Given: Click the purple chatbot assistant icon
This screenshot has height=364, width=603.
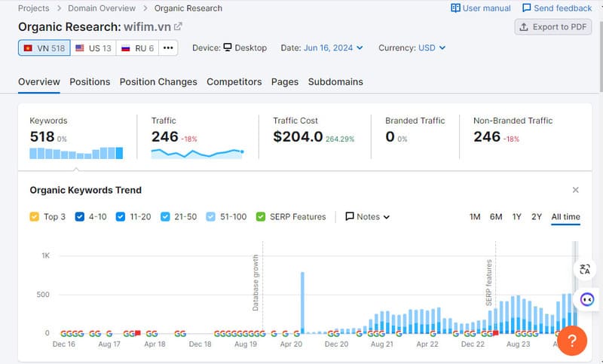Looking at the screenshot, I should 586,299.
